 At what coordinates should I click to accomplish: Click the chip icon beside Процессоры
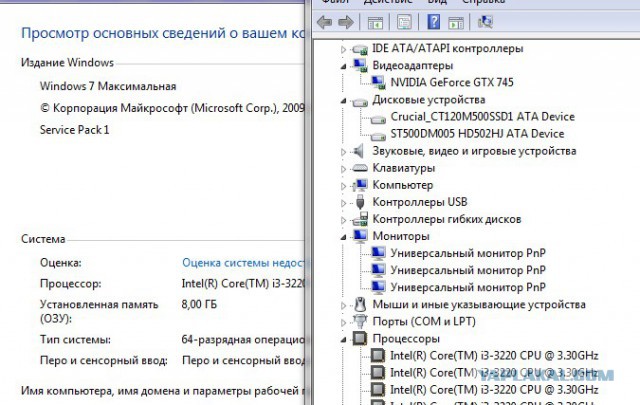tap(360, 338)
